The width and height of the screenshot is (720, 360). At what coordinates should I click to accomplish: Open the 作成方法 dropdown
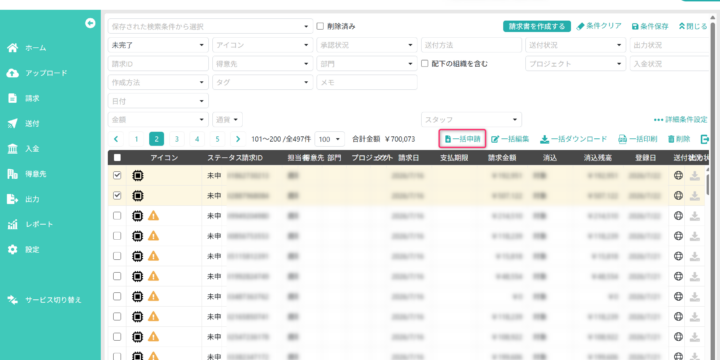tap(158, 82)
